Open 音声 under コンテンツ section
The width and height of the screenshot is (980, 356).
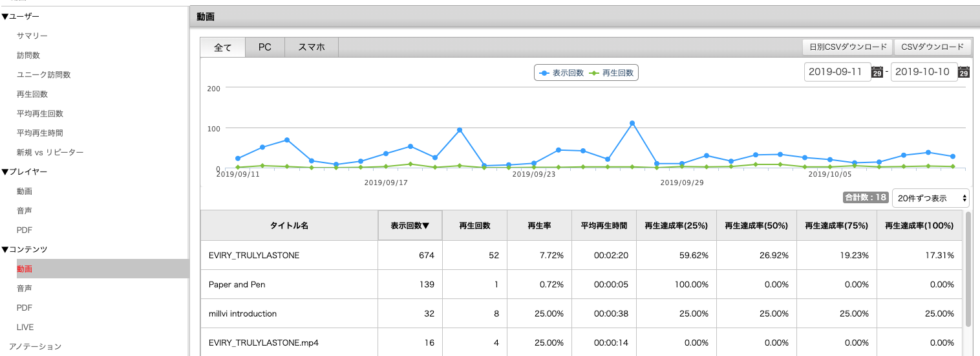pos(25,288)
